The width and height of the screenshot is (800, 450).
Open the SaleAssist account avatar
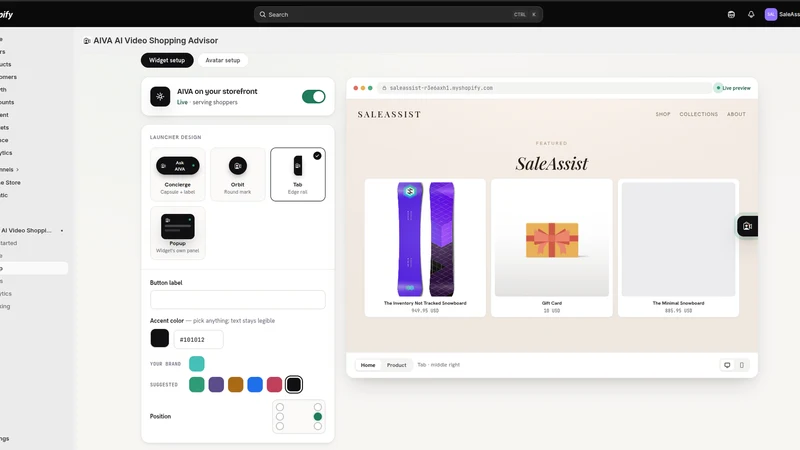point(770,14)
